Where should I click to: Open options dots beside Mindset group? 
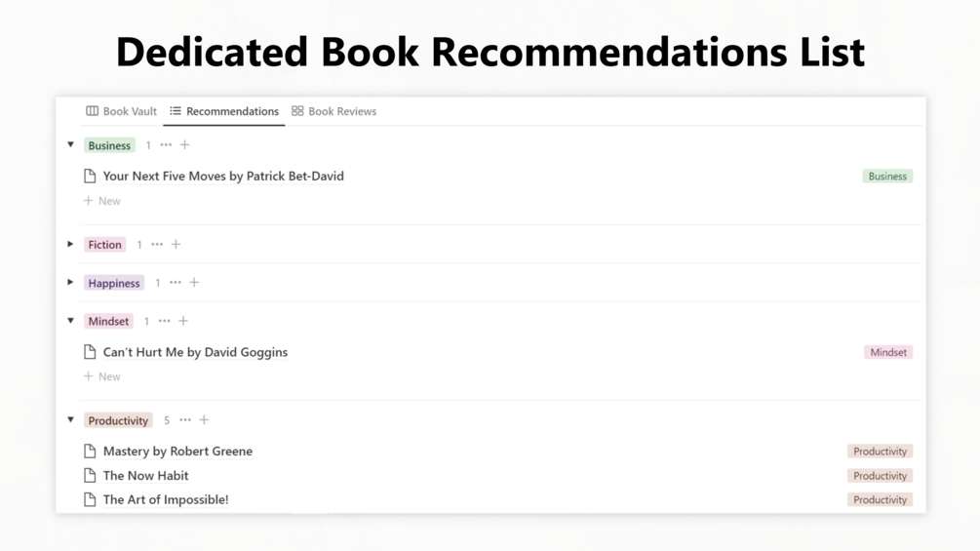(x=164, y=321)
